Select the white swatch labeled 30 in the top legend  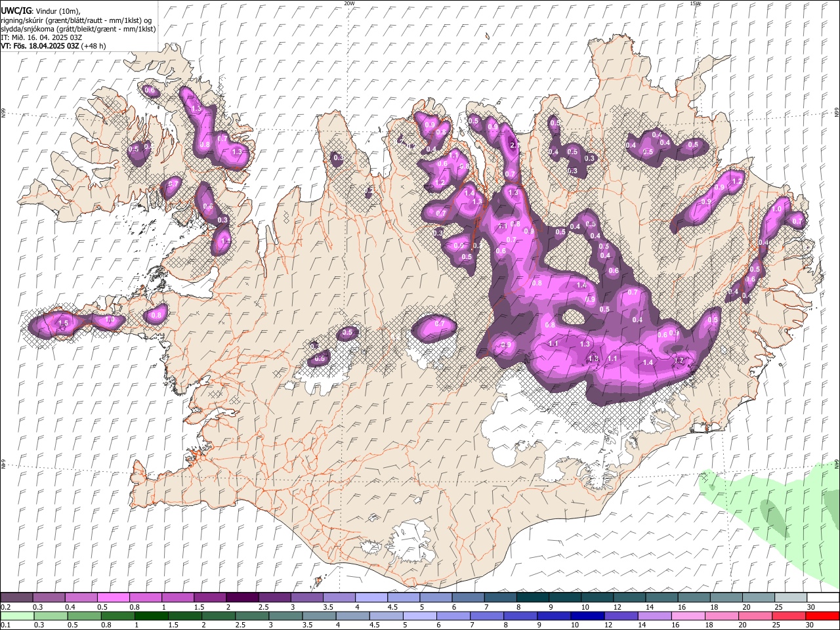pos(822,598)
